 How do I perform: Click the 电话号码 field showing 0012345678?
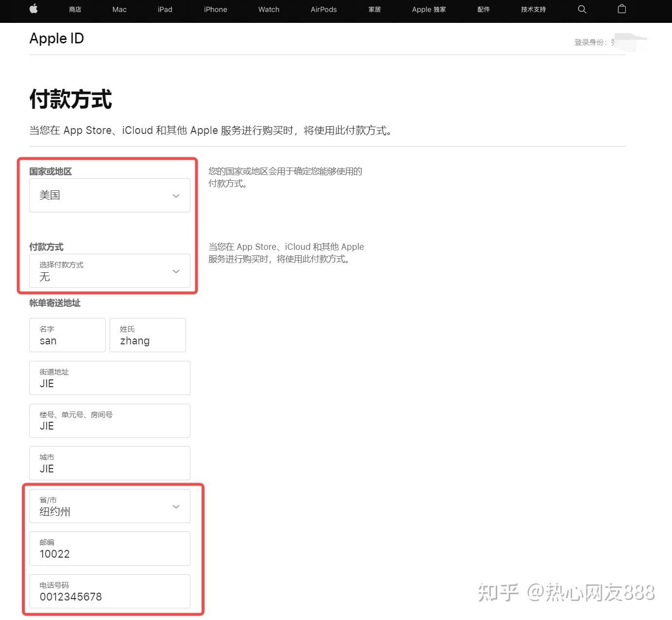109,591
